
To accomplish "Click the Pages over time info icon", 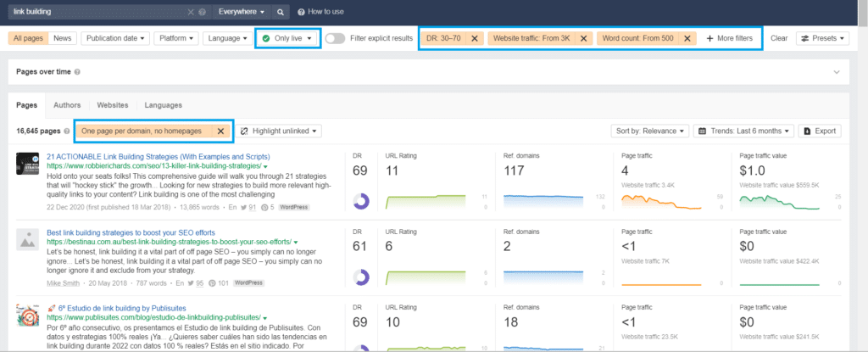I will pyautogui.click(x=77, y=72).
